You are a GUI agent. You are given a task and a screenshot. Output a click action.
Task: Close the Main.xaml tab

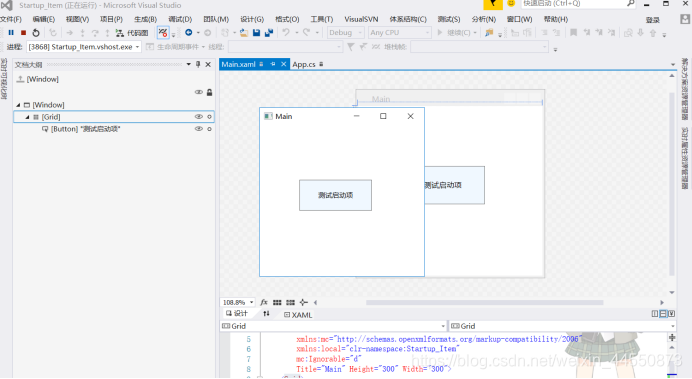284,64
